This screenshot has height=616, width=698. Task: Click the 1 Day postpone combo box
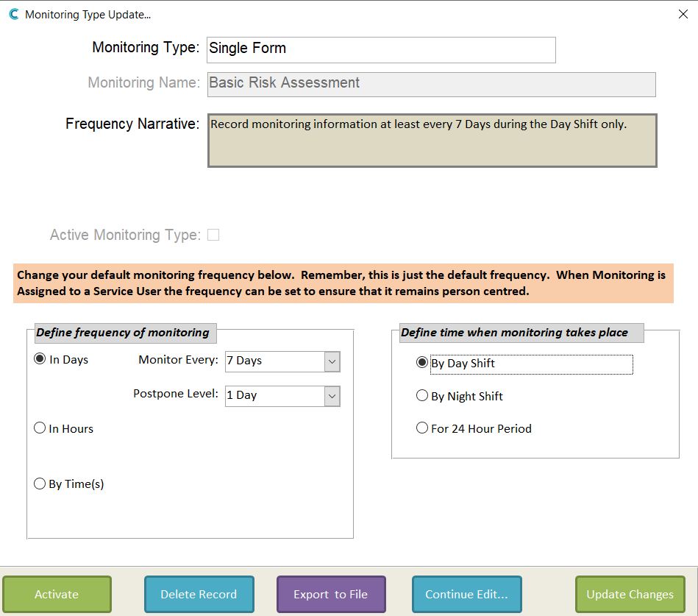[274, 396]
